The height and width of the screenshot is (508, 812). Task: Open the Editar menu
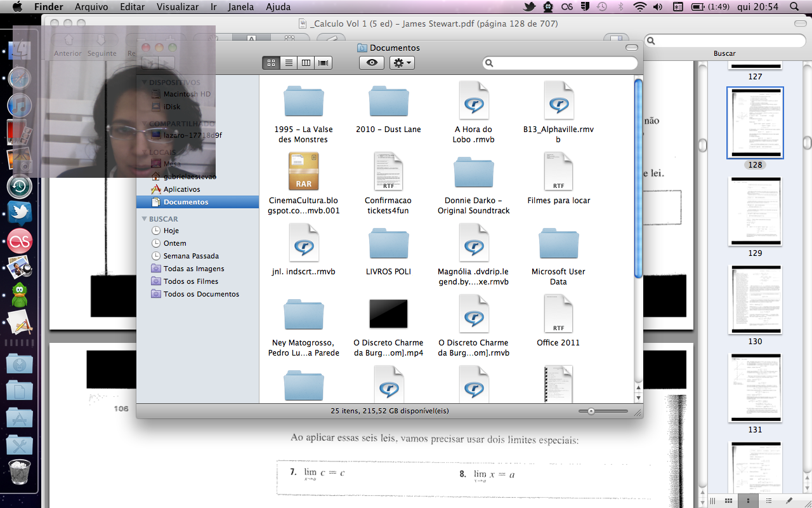pos(133,7)
